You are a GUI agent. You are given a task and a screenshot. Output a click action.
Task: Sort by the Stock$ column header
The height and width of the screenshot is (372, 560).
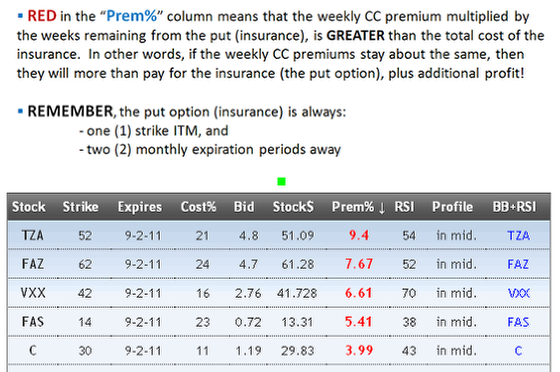293,207
